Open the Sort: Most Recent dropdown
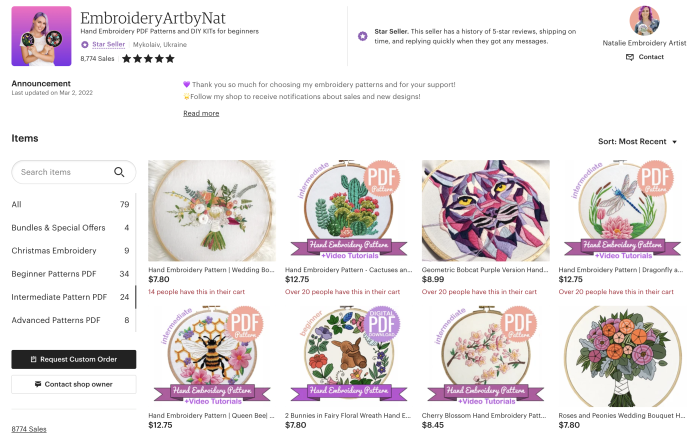Image resolution: width=700 pixels, height=434 pixels. coord(637,142)
